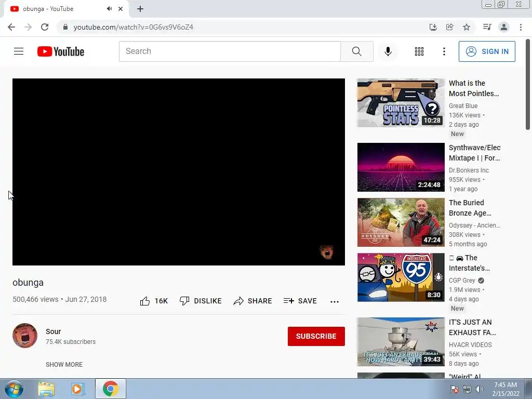Focus the YouTube Search field
The height and width of the screenshot is (399, 532).
(x=230, y=51)
